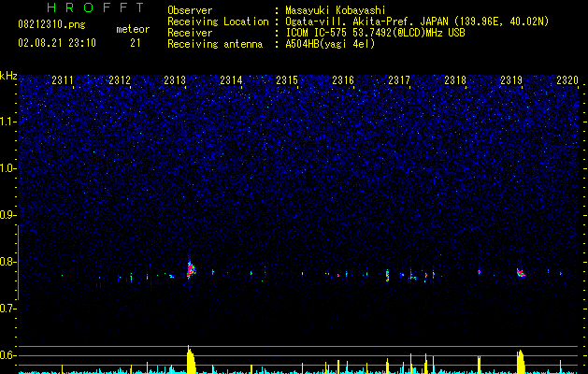Click the 2313 time marker
Image resolution: width=588 pixels, height=374 pixels.
pos(175,80)
